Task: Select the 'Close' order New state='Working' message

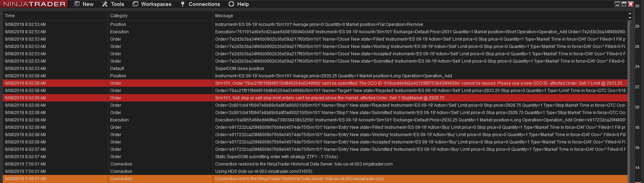Action: (x=420, y=47)
